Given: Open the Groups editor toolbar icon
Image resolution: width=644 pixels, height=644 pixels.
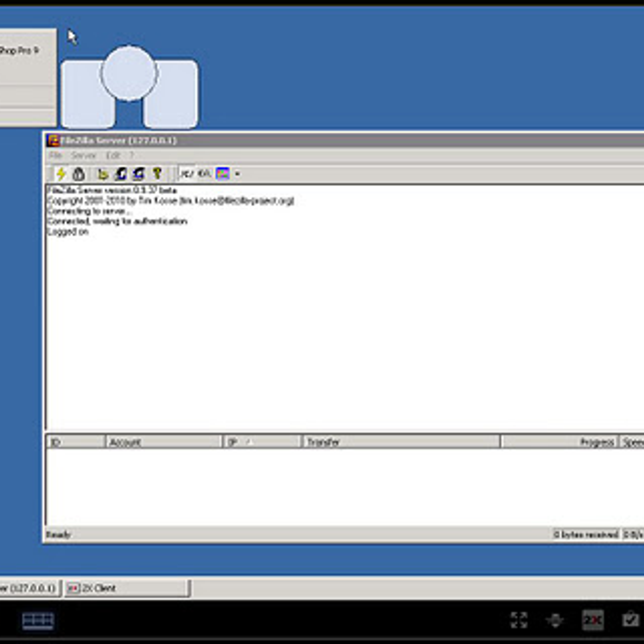Looking at the screenshot, I should [139, 174].
